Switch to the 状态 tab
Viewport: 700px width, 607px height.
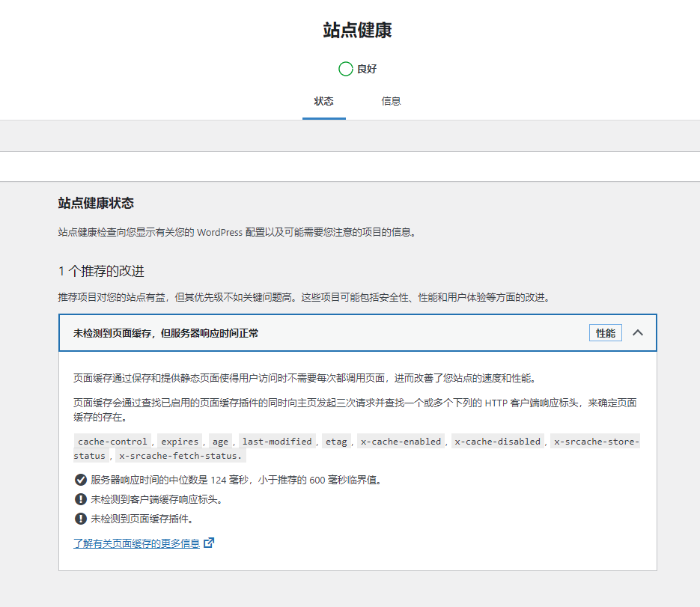click(x=323, y=101)
